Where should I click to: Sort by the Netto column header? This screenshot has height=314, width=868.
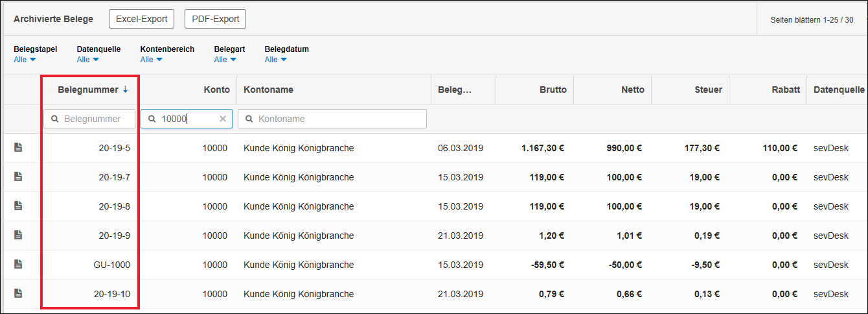632,90
